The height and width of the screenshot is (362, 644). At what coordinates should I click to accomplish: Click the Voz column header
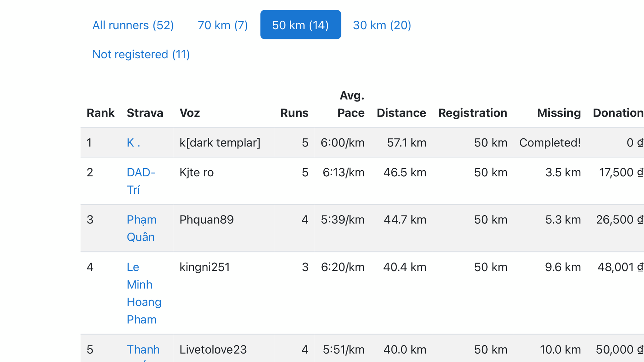190,113
